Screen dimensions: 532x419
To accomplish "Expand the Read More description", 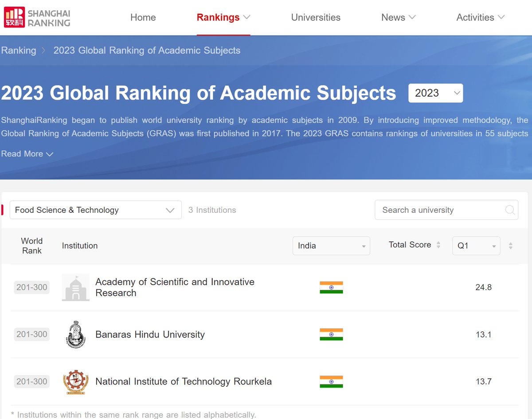I will click(x=27, y=154).
